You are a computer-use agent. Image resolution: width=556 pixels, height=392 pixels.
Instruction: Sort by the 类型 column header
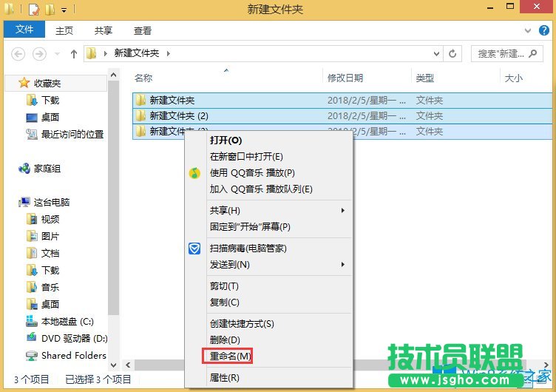[x=425, y=78]
